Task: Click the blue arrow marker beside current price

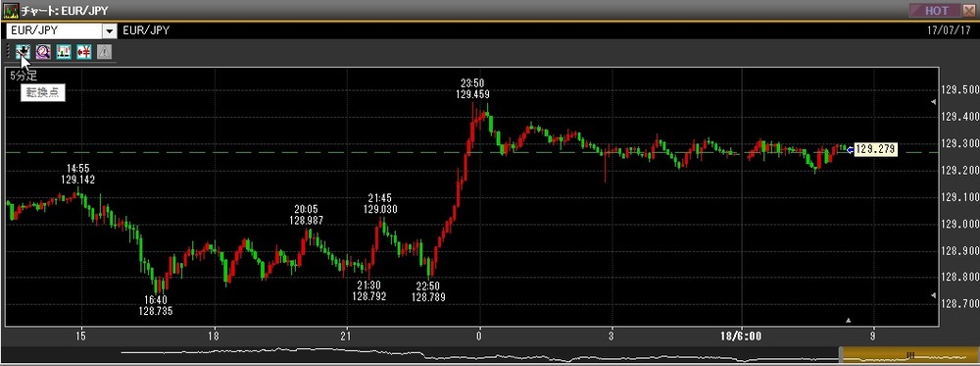Action: (850, 149)
